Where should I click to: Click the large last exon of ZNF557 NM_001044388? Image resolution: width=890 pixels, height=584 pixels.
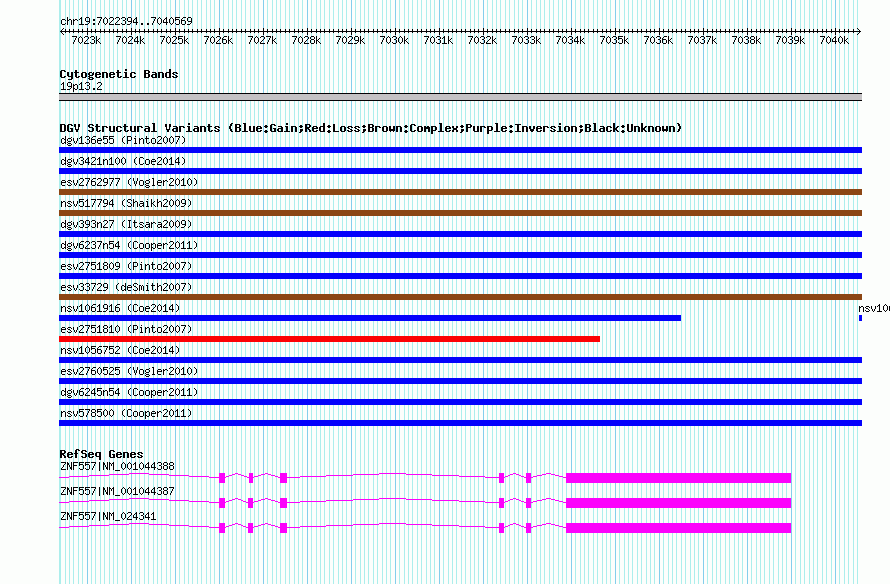click(x=678, y=478)
